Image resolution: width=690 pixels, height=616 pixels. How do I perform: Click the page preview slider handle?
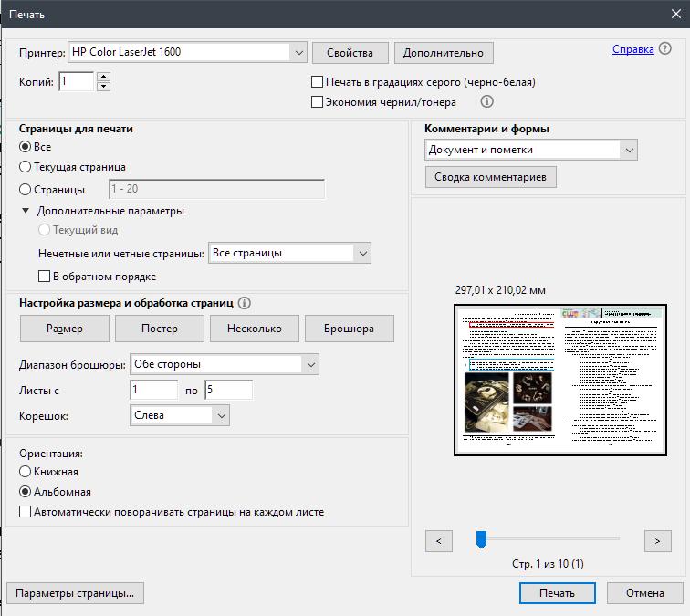coord(481,540)
